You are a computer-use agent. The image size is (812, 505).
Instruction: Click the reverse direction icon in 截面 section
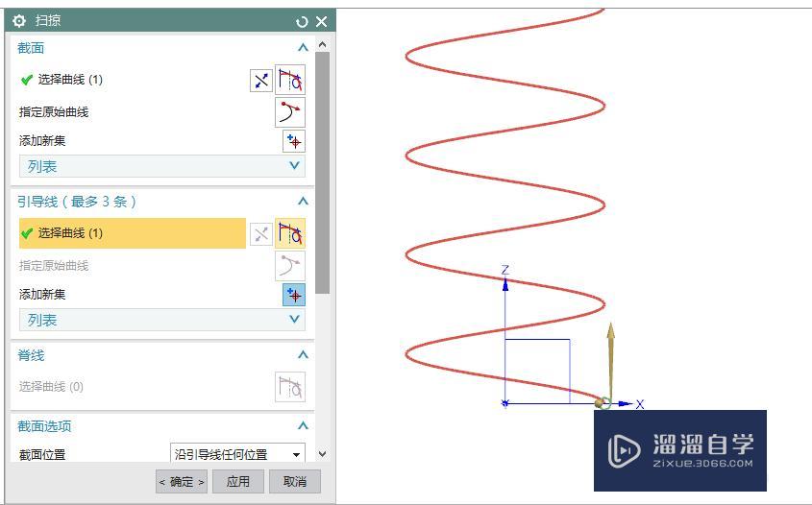pos(261,81)
